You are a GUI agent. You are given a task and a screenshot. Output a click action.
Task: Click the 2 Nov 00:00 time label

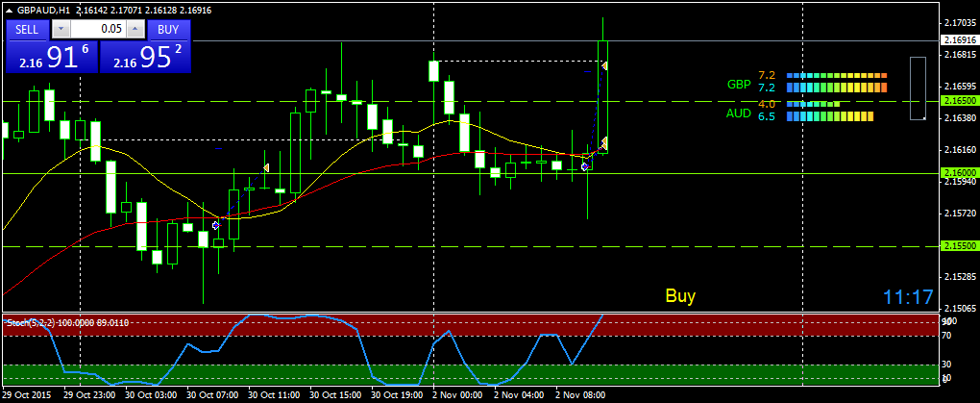[457, 395]
